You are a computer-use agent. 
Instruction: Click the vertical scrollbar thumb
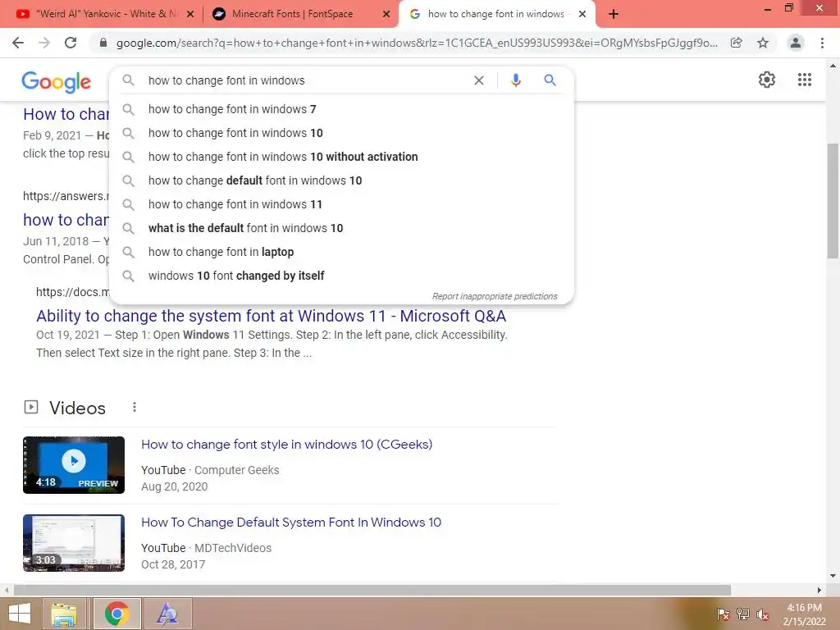[833, 201]
